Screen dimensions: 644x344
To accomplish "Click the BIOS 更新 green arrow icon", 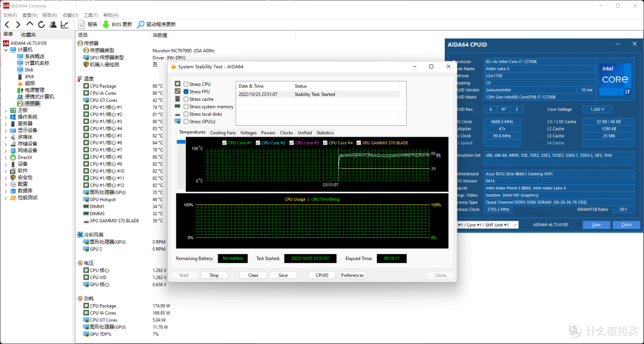I will 106,24.
